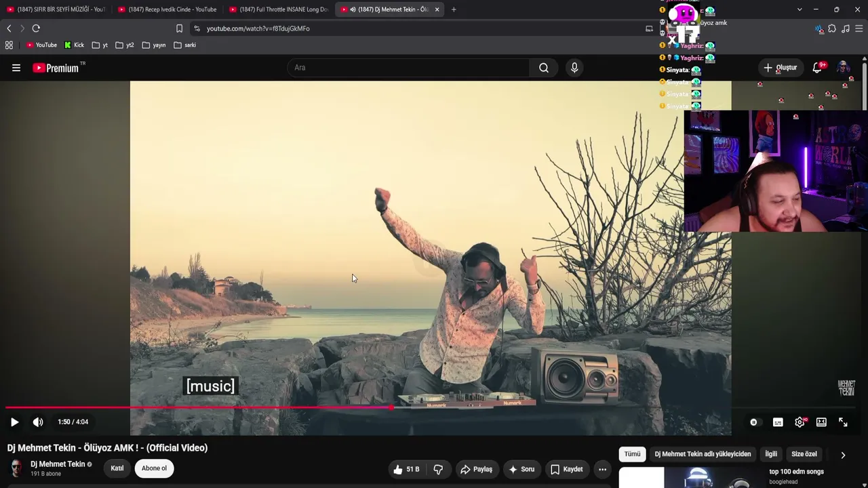The height and width of the screenshot is (488, 868).
Task: Select the Dj Mehmet Tekin adlı yükleyiciden chip
Action: pyautogui.click(x=703, y=454)
